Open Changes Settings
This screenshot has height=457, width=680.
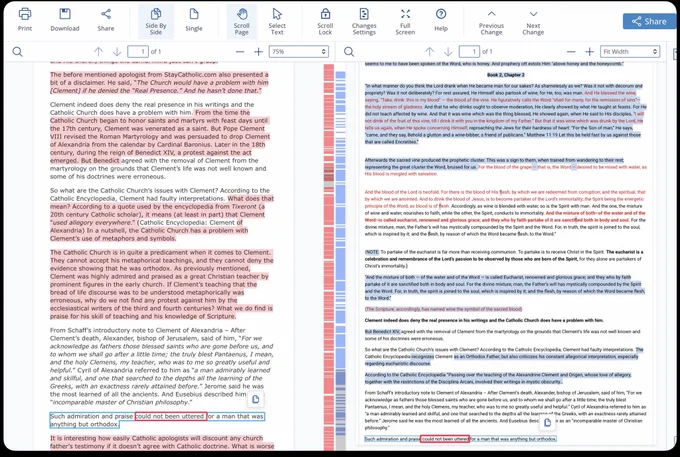(x=364, y=22)
